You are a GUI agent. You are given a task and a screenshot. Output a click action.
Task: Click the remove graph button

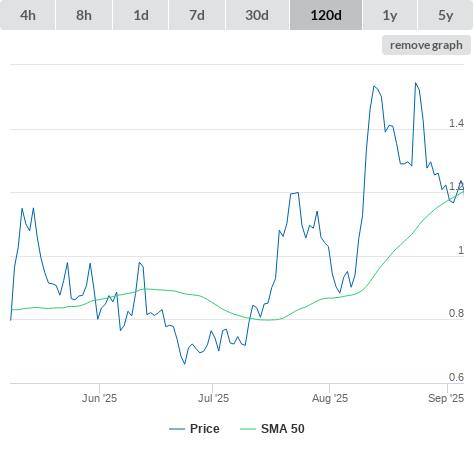tap(426, 45)
